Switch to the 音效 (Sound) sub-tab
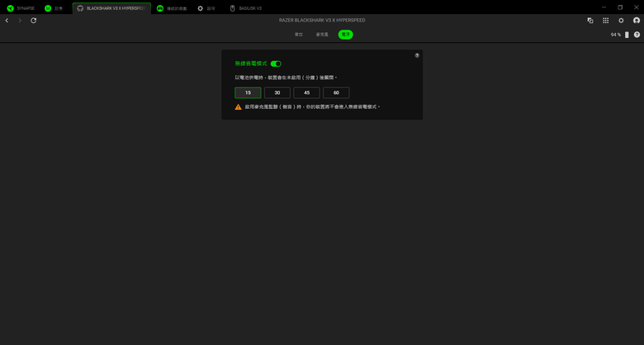644x345 pixels. point(299,35)
